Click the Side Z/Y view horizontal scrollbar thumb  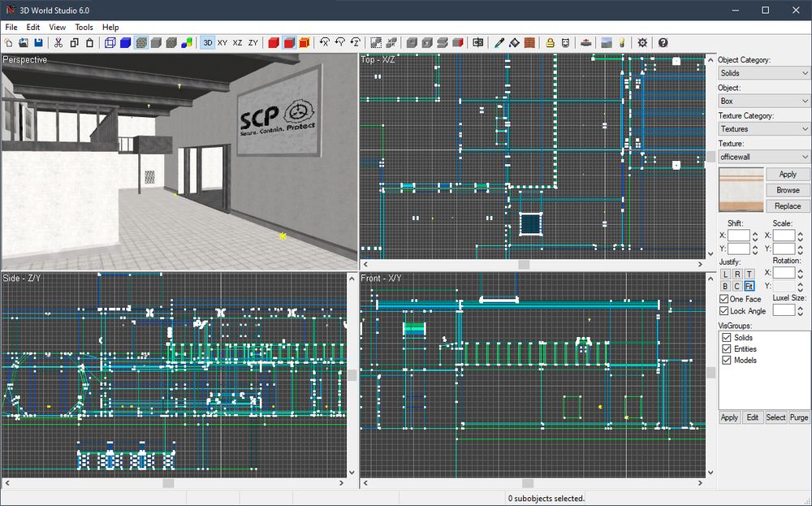pos(168,482)
